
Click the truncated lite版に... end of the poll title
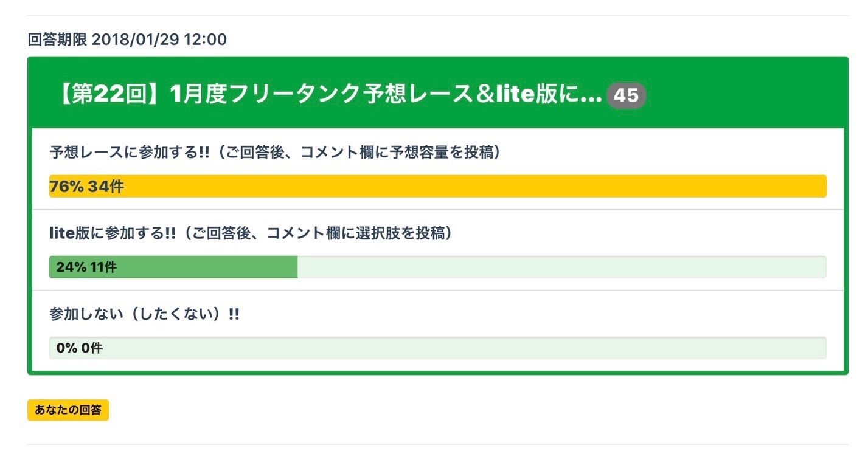coord(547,95)
